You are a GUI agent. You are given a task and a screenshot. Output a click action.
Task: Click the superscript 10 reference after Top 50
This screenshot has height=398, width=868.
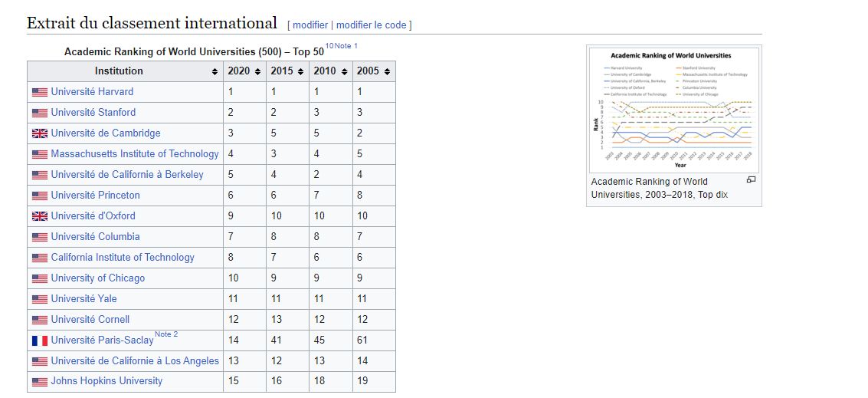(x=329, y=45)
